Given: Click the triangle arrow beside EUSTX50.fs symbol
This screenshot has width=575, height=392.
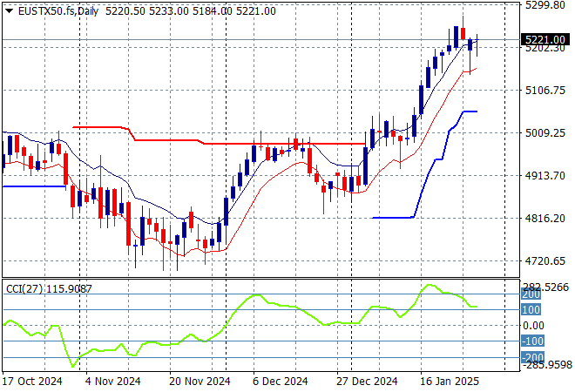Looking at the screenshot, I should [9, 10].
